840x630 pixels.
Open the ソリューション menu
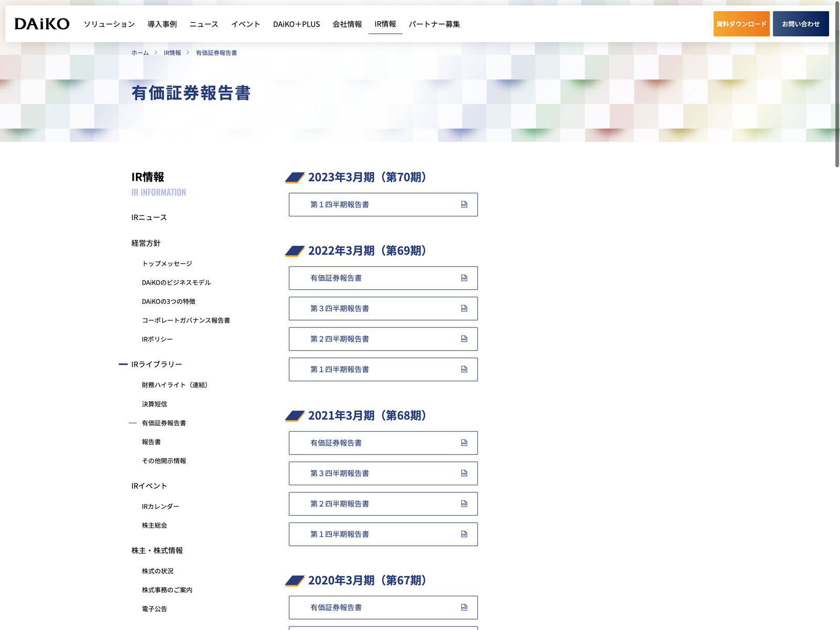click(x=109, y=24)
